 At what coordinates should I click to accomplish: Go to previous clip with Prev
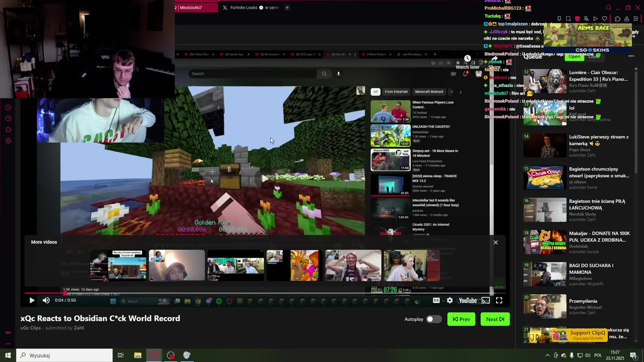(461, 319)
